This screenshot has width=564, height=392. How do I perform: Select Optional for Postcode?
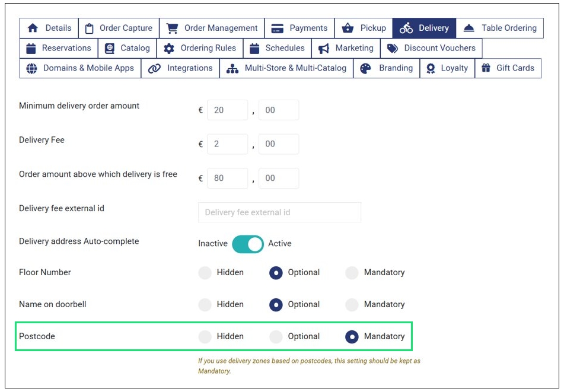coord(276,337)
